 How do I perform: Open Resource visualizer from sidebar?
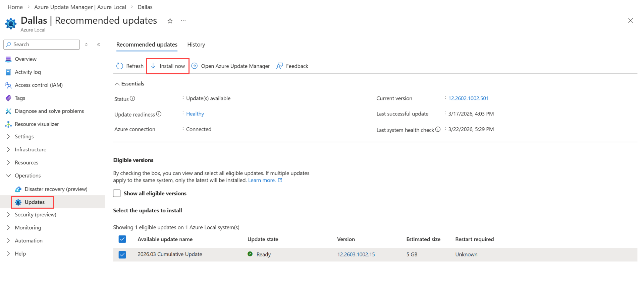[37, 124]
